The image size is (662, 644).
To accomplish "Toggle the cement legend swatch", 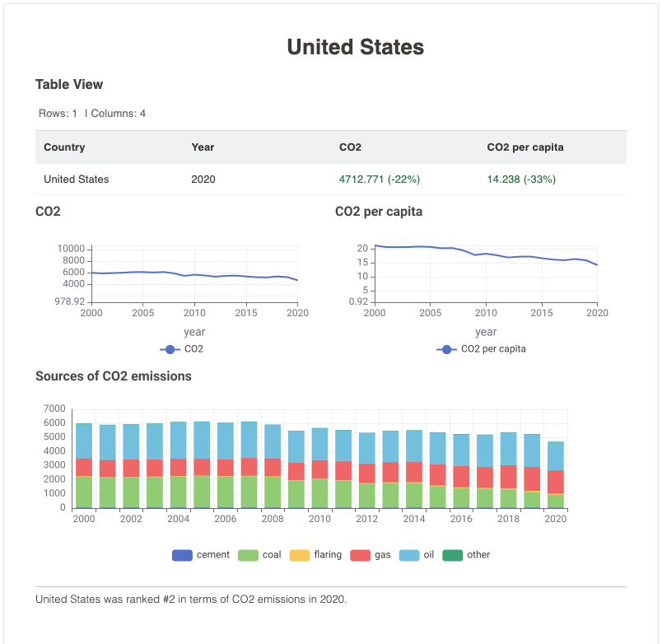I will click(x=182, y=555).
